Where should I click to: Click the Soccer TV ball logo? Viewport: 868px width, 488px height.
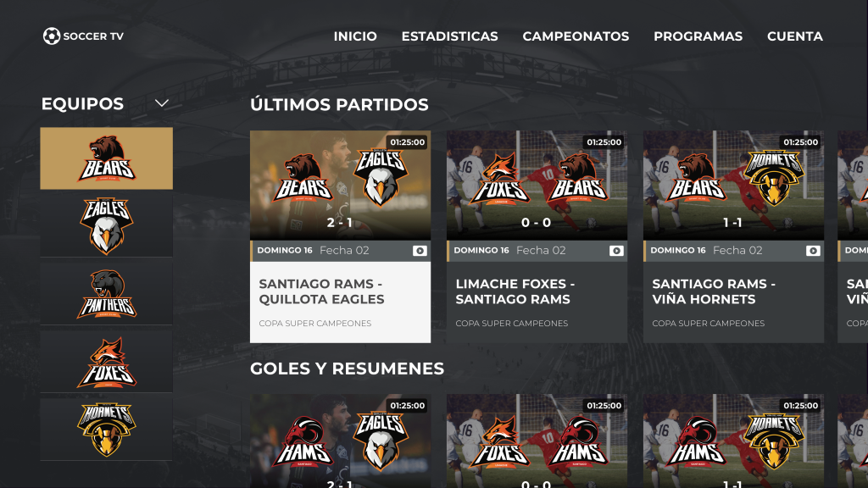coord(52,36)
